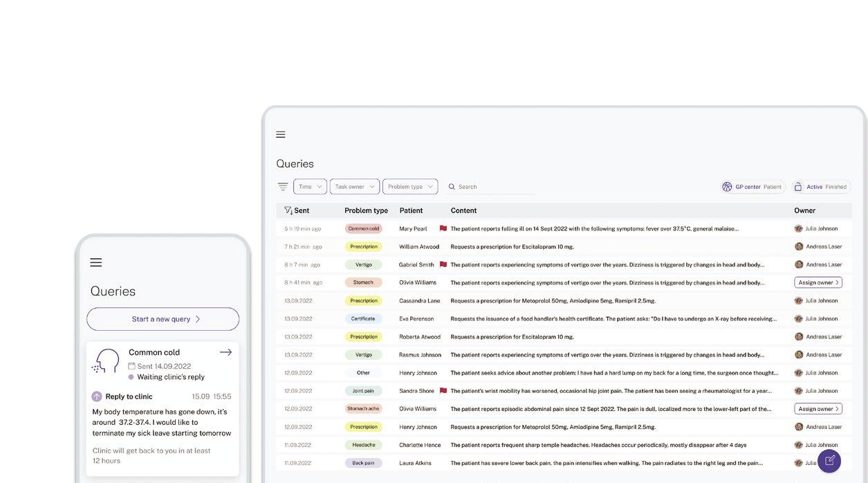Open Common cold query using arrow icon
868x483 pixels.
pyautogui.click(x=225, y=352)
